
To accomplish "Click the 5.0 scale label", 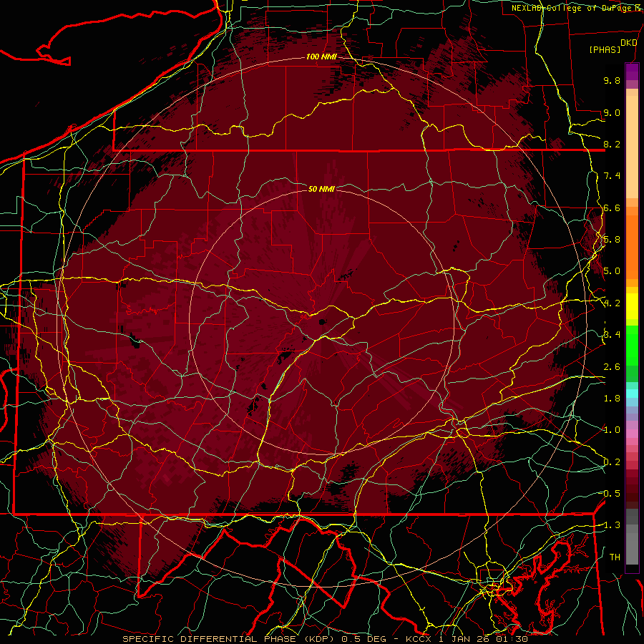I will pyautogui.click(x=612, y=271).
